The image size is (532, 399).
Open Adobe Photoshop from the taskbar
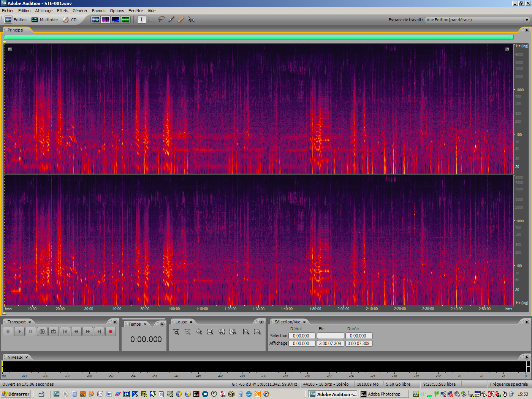(x=384, y=394)
